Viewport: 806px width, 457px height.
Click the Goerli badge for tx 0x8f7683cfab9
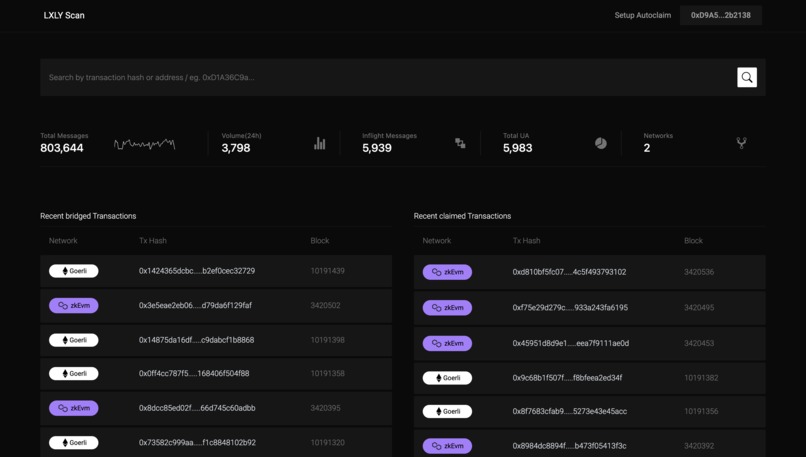(x=447, y=411)
